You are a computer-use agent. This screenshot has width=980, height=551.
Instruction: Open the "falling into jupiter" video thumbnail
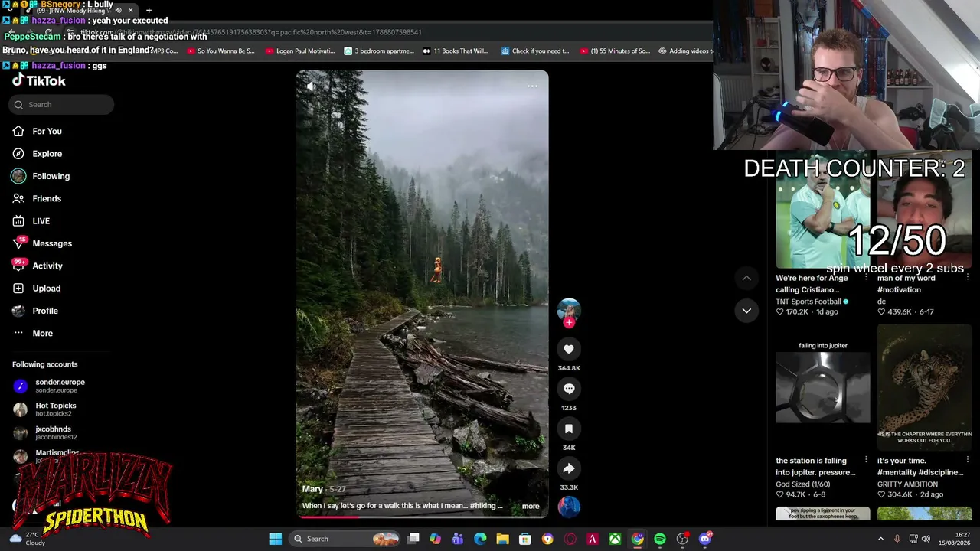tap(823, 388)
